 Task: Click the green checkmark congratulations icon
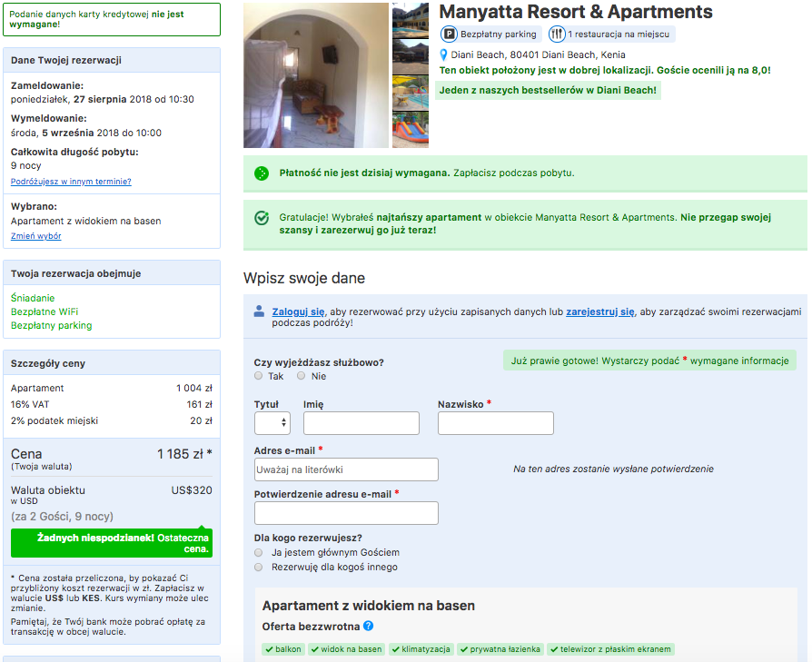pos(262,218)
